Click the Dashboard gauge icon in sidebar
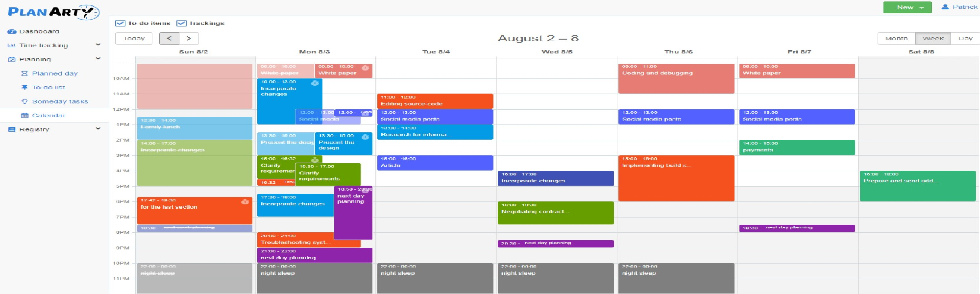Viewport: 980px width, 294px height. pyautogui.click(x=12, y=31)
